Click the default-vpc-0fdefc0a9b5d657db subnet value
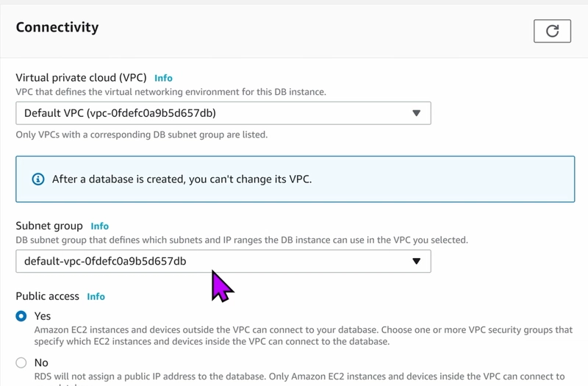This screenshot has width=588, height=386. pos(105,261)
